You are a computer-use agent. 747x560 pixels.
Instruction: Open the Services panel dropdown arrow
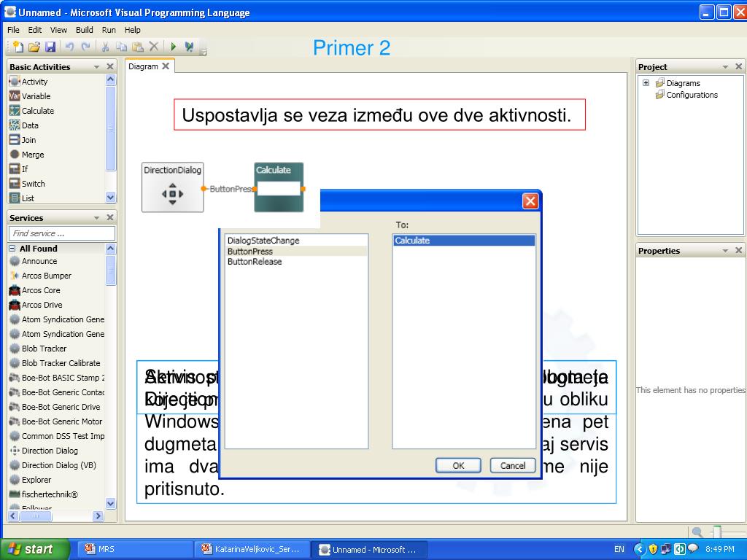pos(97,217)
